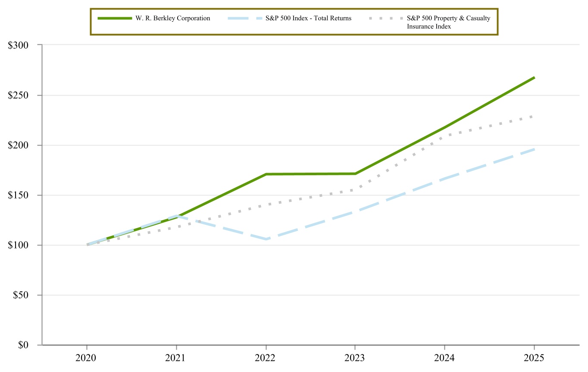Image resolution: width=588 pixels, height=372 pixels.
Task: Click the green line swatch in legend
Action: click(x=115, y=18)
